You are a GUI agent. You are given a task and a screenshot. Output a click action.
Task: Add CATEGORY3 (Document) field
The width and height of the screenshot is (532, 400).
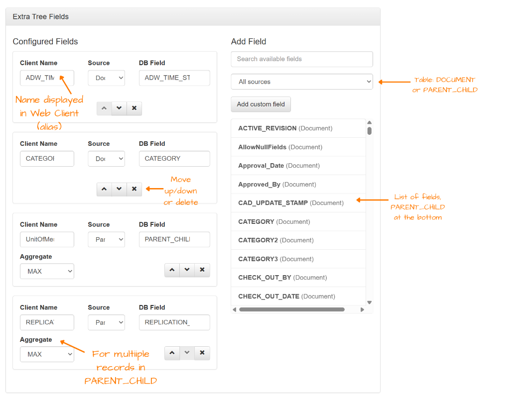click(x=298, y=259)
